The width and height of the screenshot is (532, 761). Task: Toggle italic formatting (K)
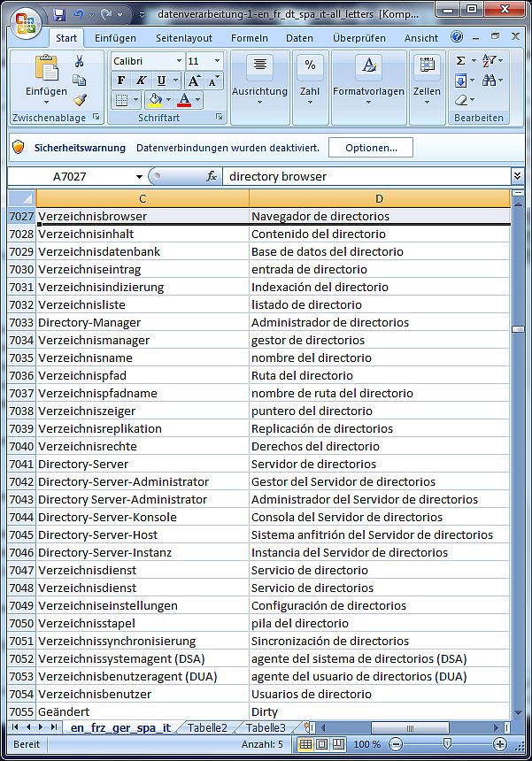[x=141, y=81]
